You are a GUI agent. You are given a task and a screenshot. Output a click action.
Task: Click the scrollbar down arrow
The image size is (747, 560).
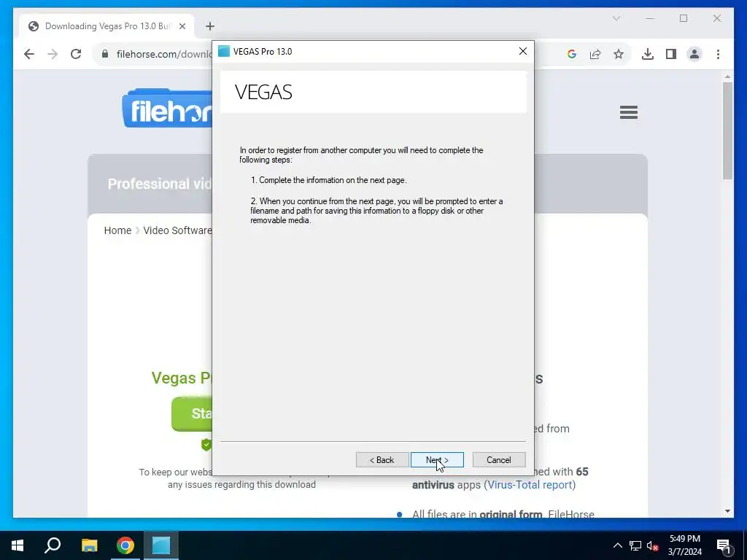click(x=727, y=511)
